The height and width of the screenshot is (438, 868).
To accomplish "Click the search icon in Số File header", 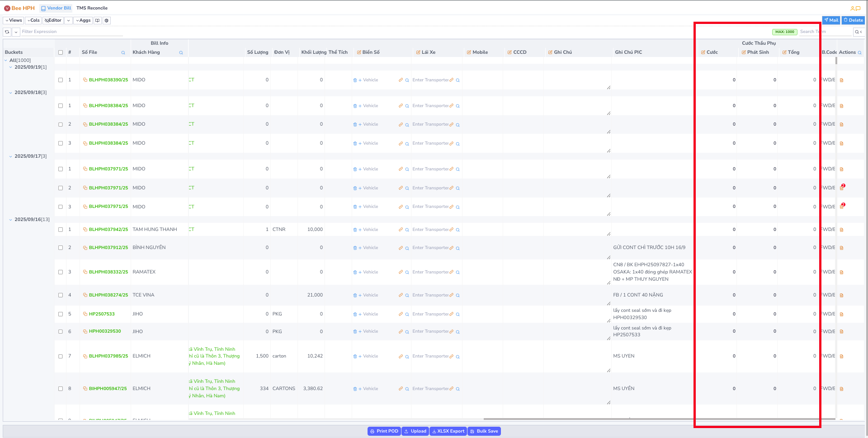I will pos(123,53).
